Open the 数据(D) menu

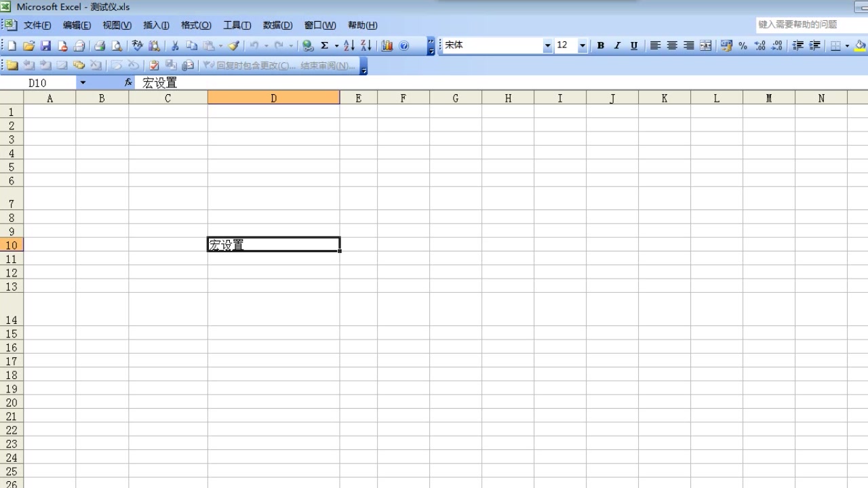(x=277, y=25)
